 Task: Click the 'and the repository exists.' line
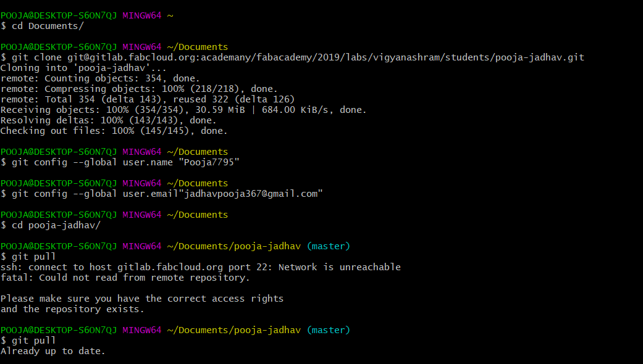point(73,309)
